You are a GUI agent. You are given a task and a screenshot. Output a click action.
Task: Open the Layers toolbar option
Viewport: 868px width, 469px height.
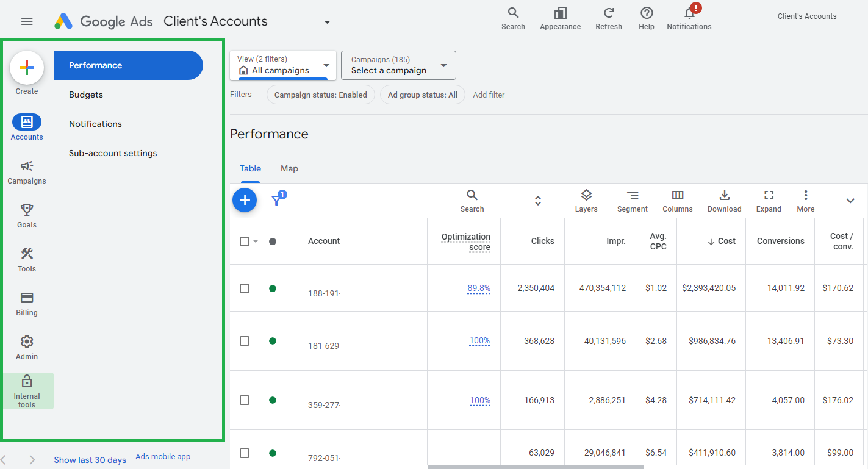(586, 201)
